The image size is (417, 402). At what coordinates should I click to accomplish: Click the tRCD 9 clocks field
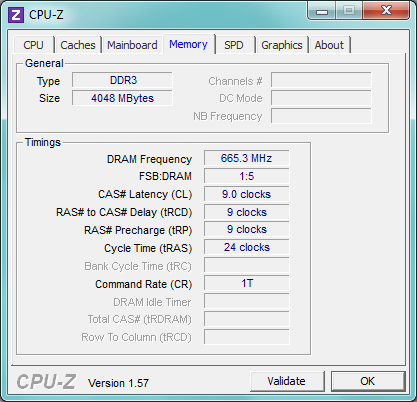click(247, 212)
